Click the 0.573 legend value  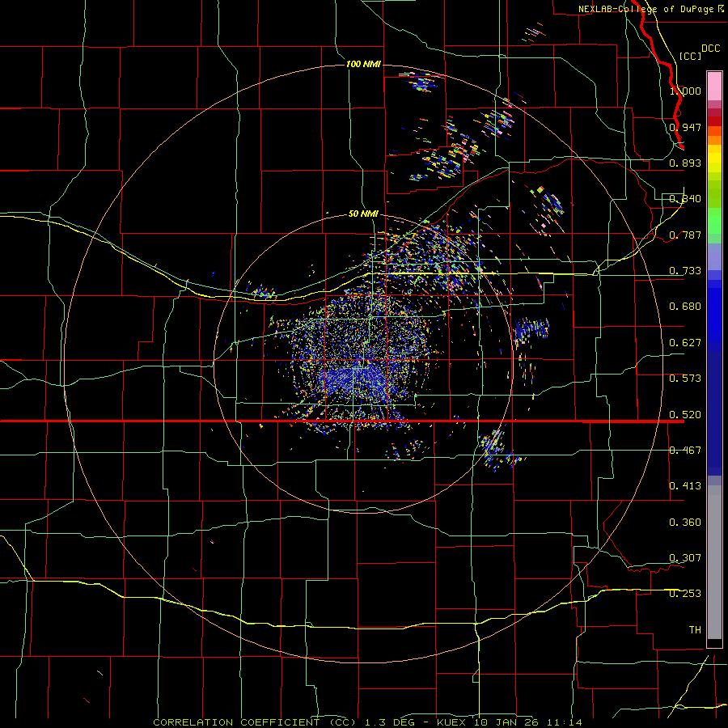[x=685, y=379]
